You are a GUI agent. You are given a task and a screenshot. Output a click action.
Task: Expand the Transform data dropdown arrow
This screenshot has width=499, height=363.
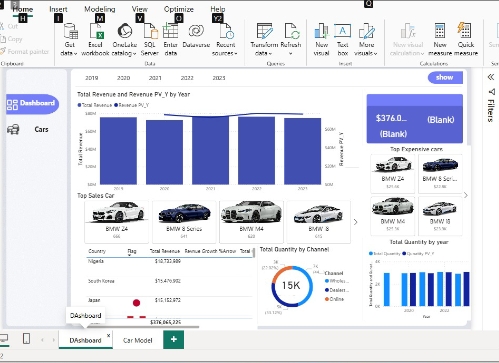(270, 53)
